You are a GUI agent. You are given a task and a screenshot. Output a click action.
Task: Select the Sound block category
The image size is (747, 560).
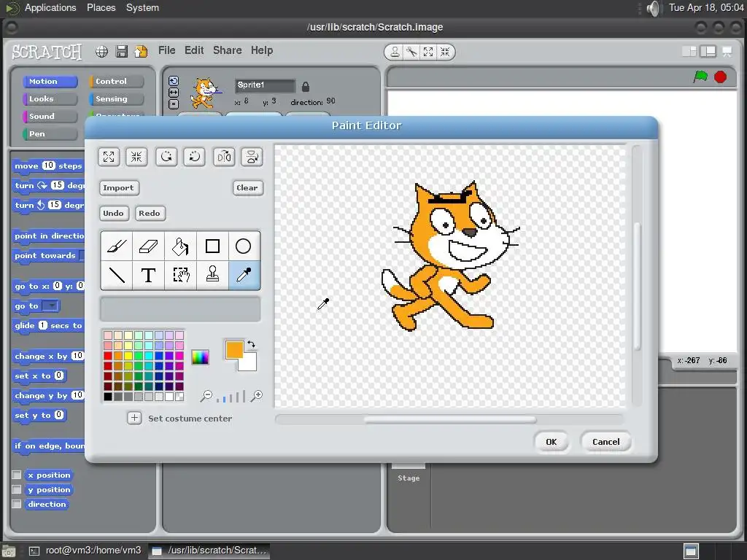click(x=50, y=116)
